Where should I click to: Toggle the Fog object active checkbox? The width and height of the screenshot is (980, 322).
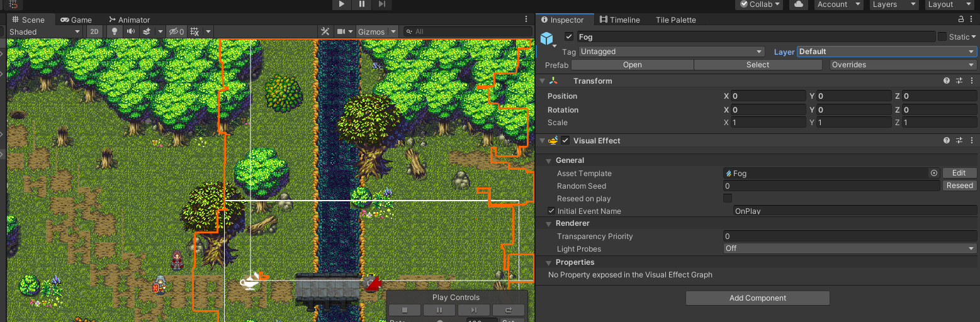(x=569, y=36)
